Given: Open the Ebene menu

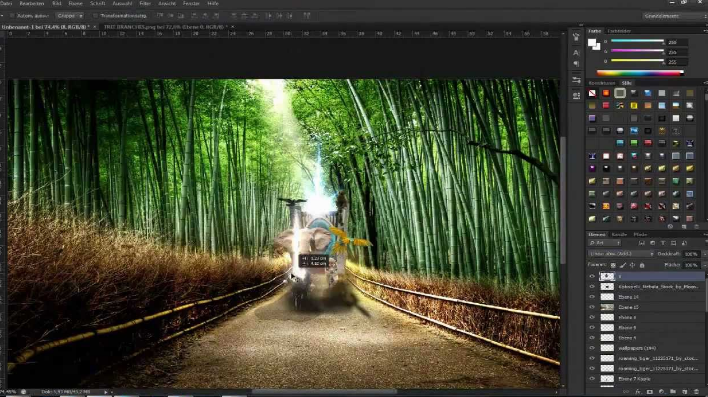Looking at the screenshot, I should pyautogui.click(x=75, y=3).
